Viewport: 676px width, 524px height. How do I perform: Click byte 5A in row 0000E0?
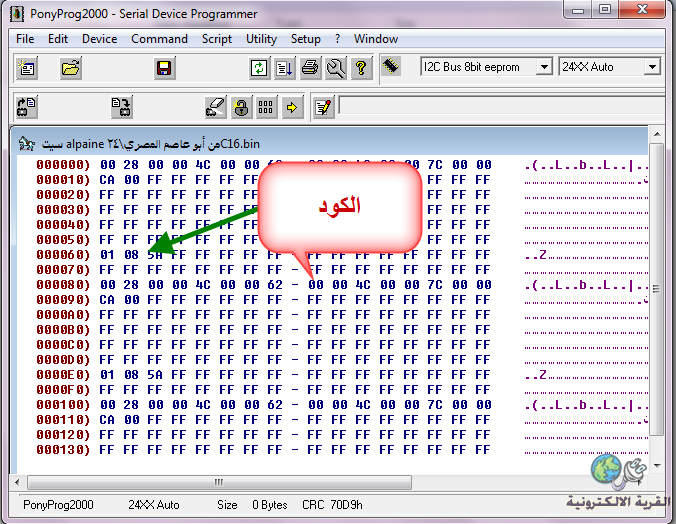coord(155,375)
